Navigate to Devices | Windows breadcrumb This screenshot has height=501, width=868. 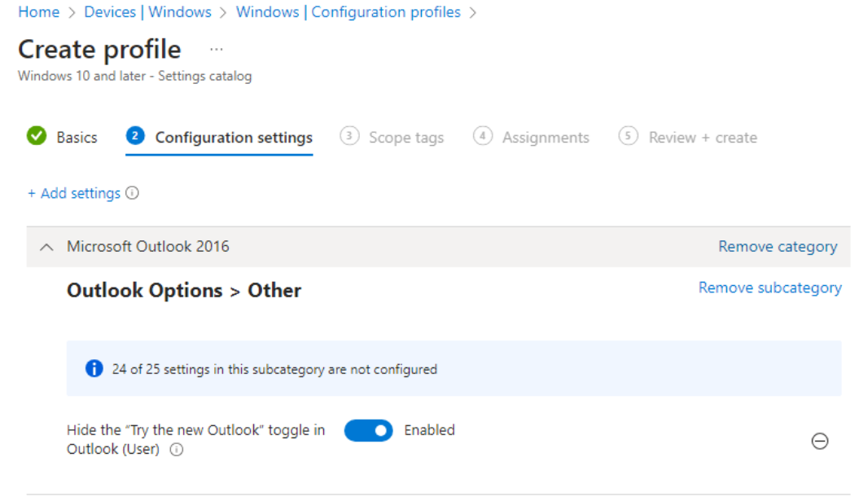click(147, 12)
